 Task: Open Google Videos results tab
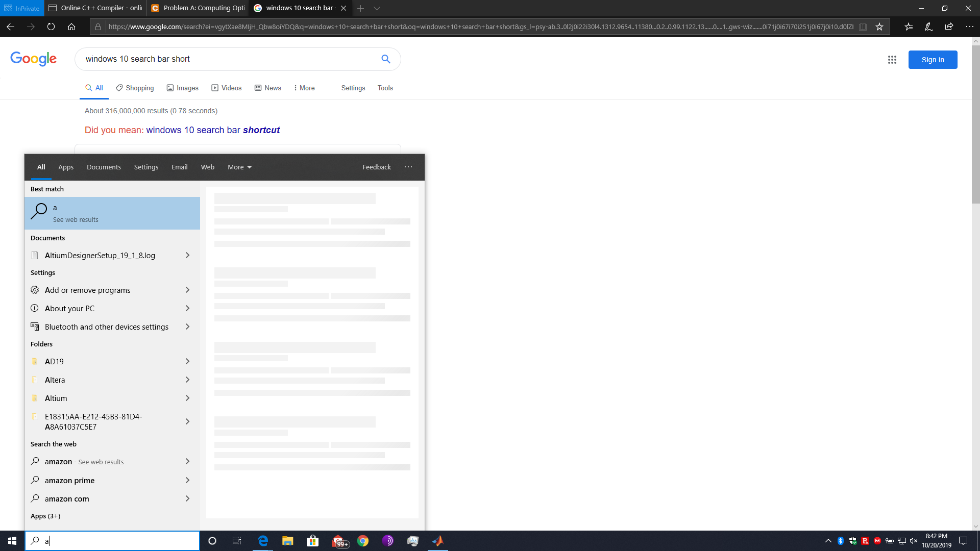coord(227,88)
